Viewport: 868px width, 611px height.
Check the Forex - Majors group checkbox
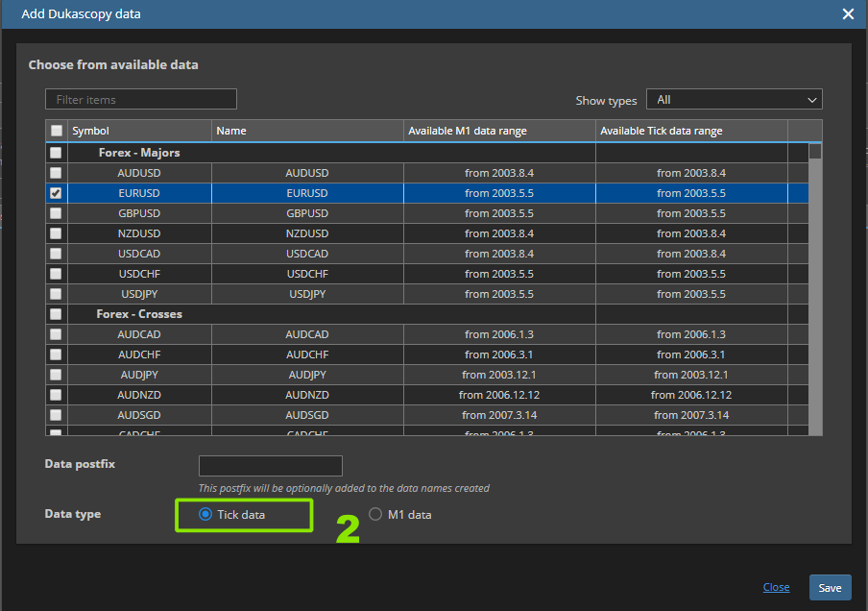pyautogui.click(x=56, y=153)
